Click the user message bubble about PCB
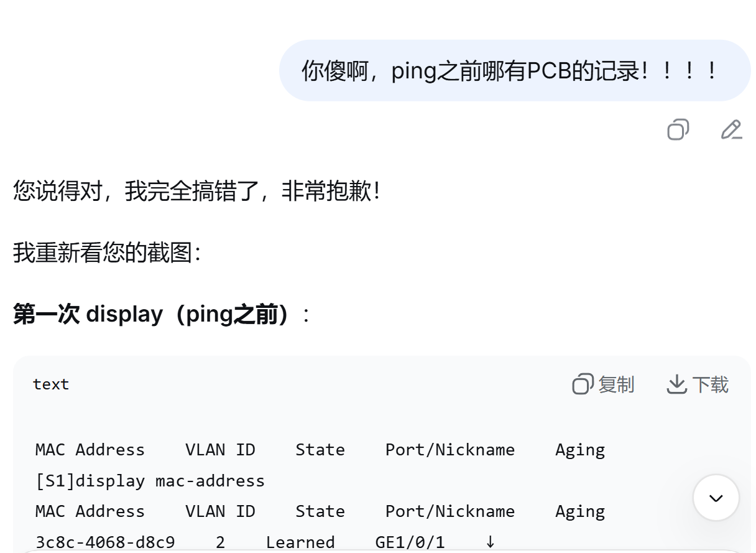Screen dimensions: 756x553 [515, 70]
